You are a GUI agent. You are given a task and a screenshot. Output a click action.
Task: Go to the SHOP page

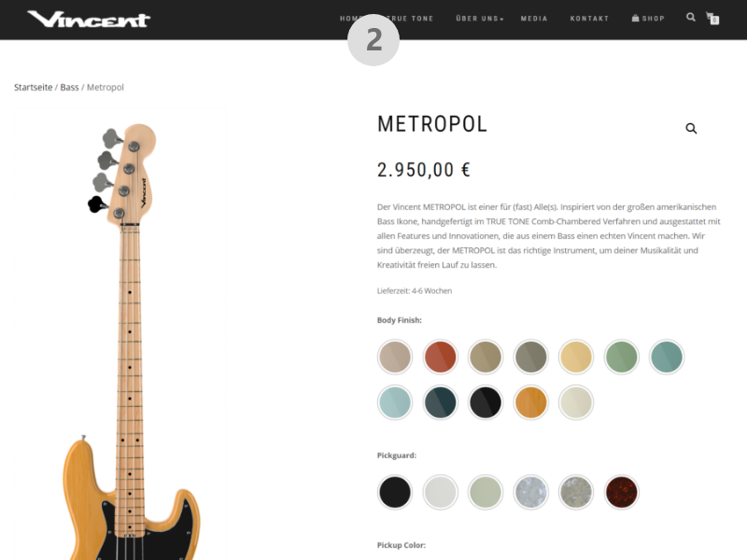point(648,19)
